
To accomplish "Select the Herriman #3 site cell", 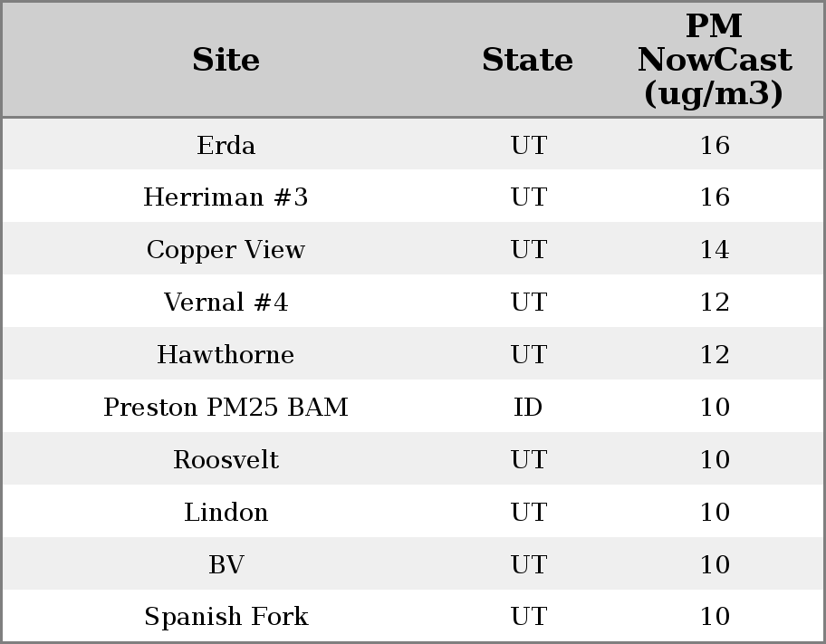I will click(x=226, y=197).
